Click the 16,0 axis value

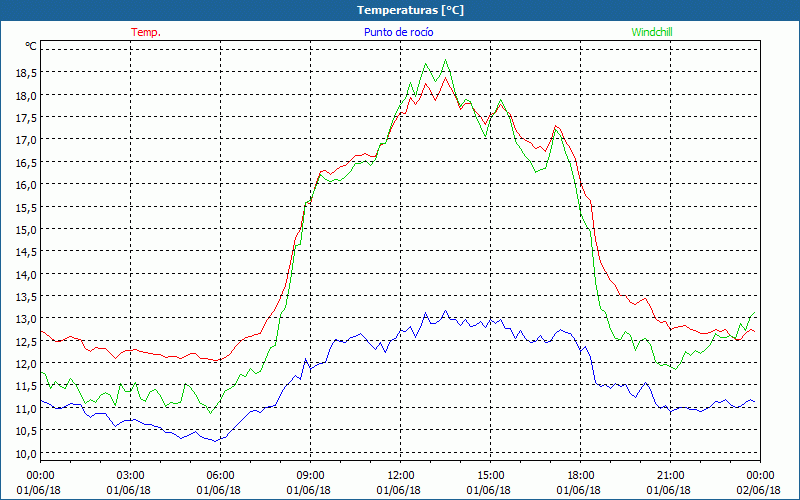[26, 185]
